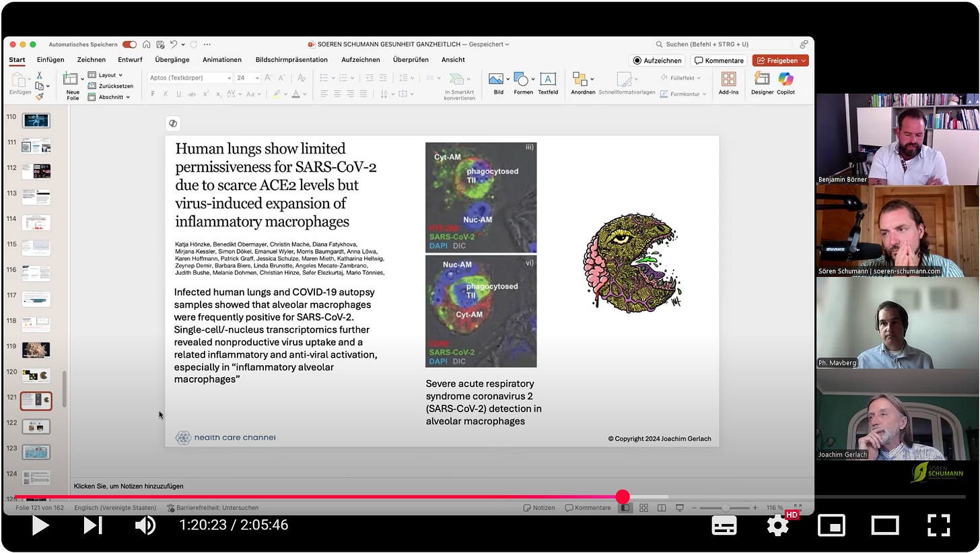Viewport: 980px width, 553px height.
Task: Open the Animationen tab
Action: 222,60
